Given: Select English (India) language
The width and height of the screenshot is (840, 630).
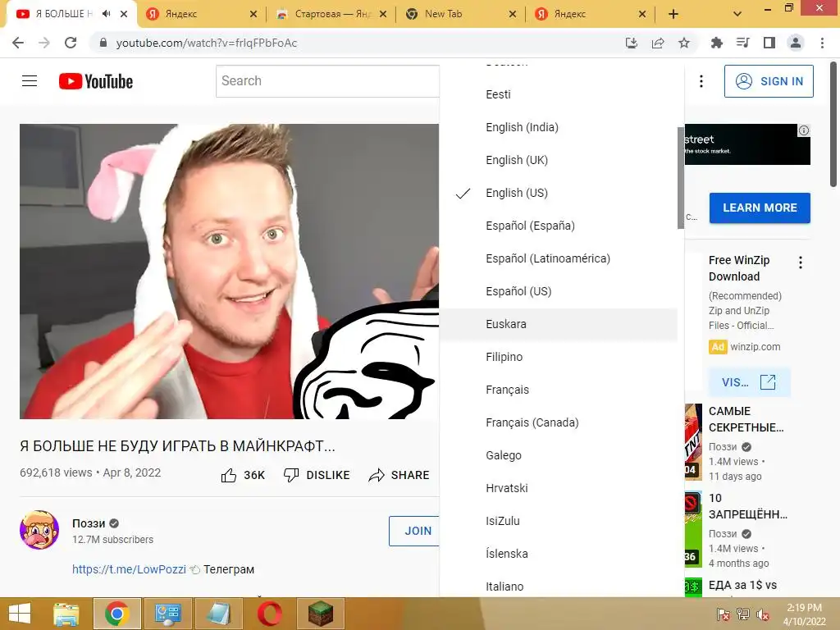Looking at the screenshot, I should (x=558, y=127).
